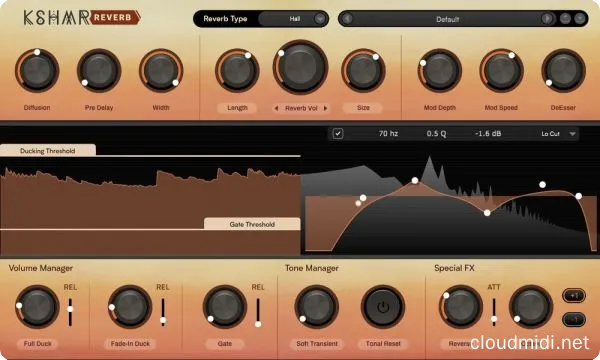This screenshot has width=600, height=360.
Task: Click the Mod Depth knob
Action: 440,71
